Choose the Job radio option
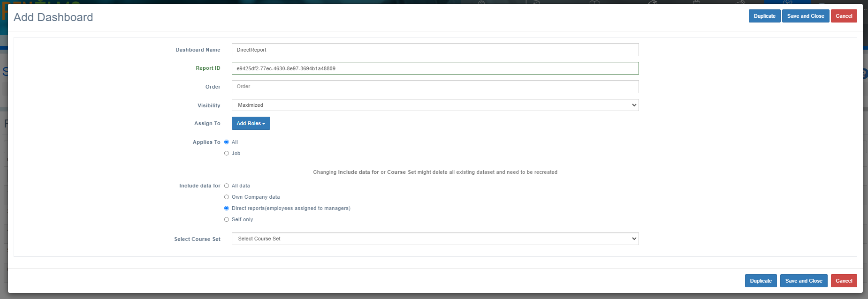Viewport: 868px width, 299px height. coord(227,153)
